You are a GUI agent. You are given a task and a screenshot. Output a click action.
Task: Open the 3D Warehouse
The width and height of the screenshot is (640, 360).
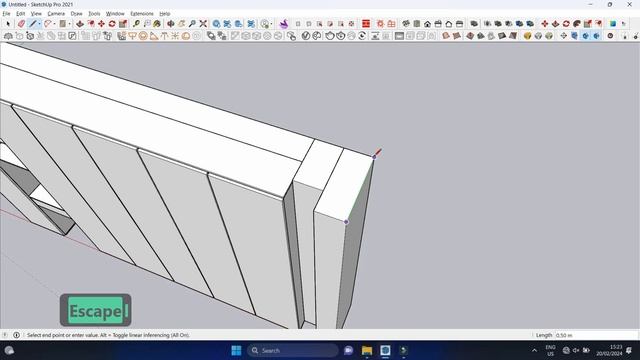click(x=216, y=24)
